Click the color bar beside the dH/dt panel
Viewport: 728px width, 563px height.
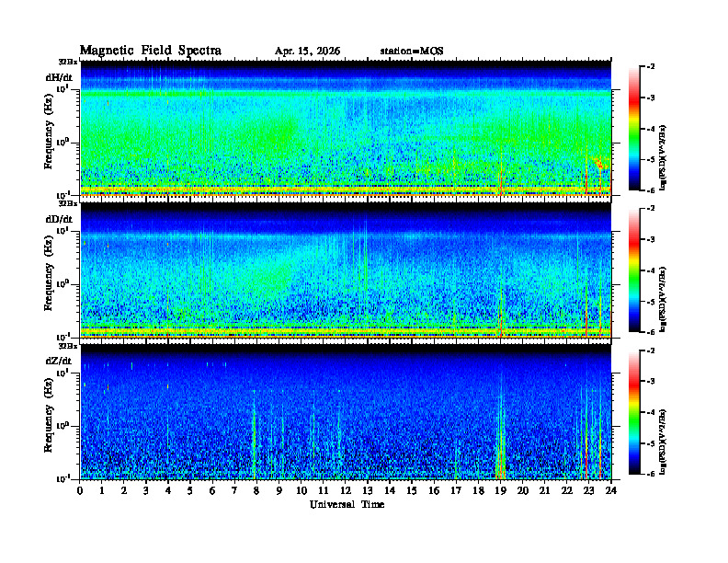[x=634, y=129]
